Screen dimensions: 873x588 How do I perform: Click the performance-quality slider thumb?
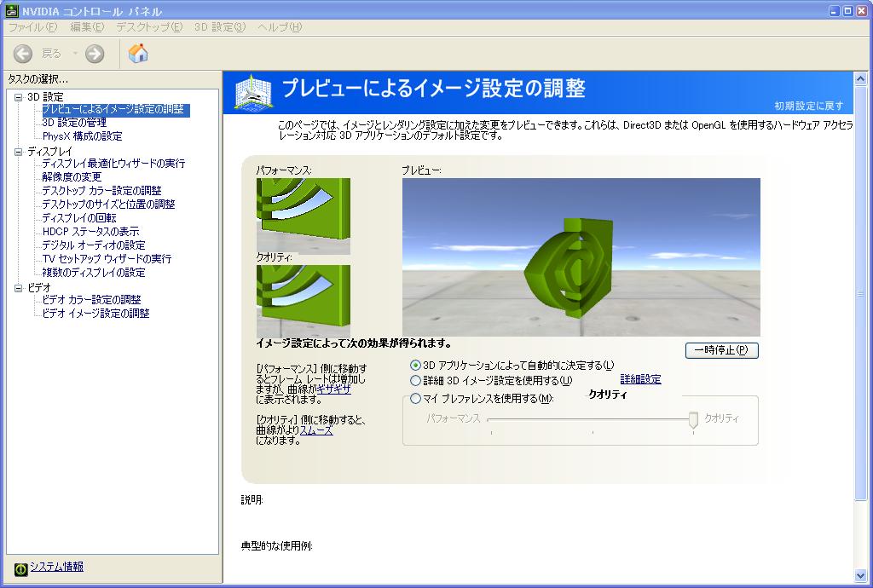(693, 420)
